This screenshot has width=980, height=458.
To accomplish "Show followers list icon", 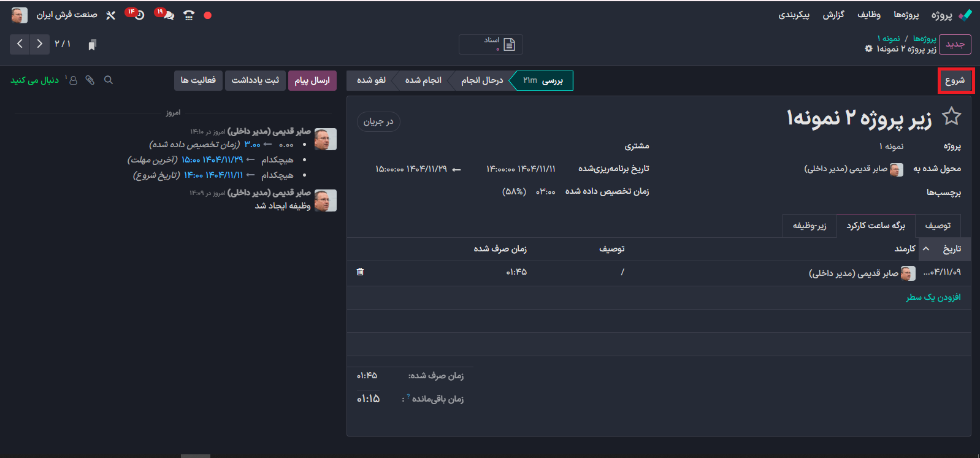I will point(73,80).
